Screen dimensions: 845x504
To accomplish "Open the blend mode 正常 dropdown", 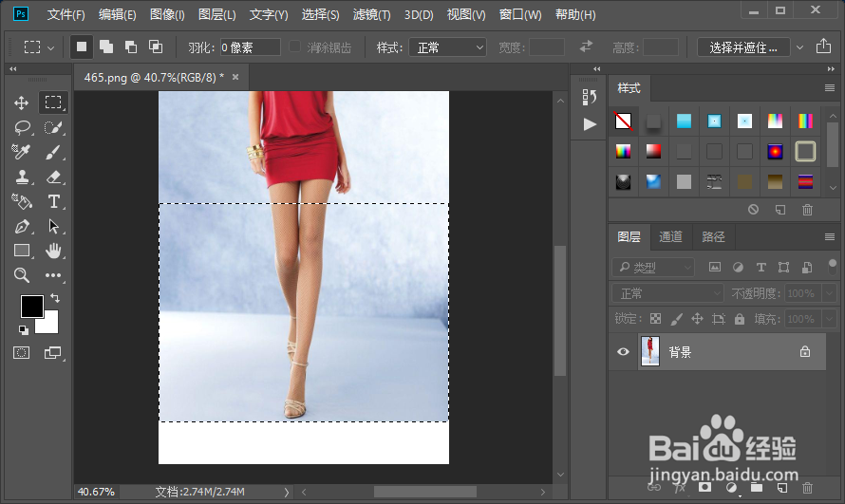I will (668, 293).
